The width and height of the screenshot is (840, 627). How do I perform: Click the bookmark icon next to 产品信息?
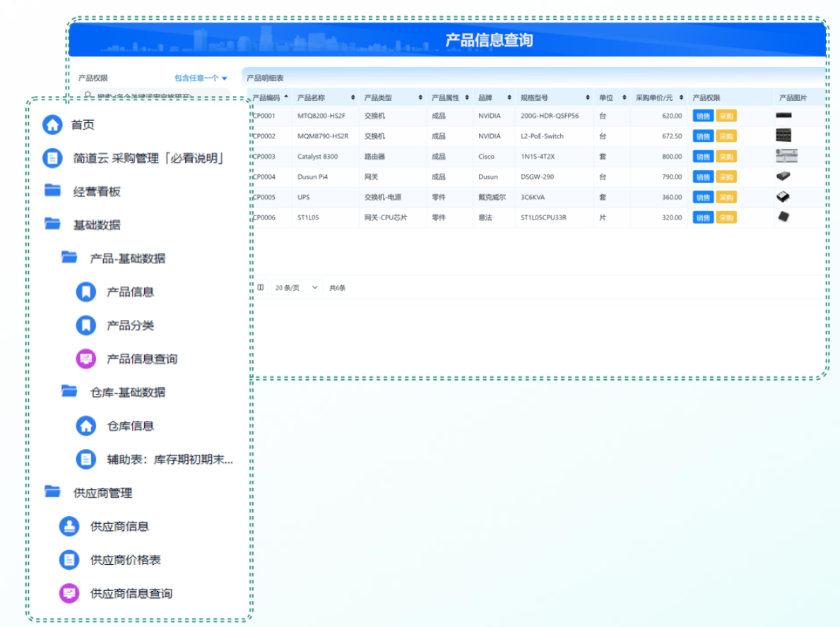click(85, 292)
